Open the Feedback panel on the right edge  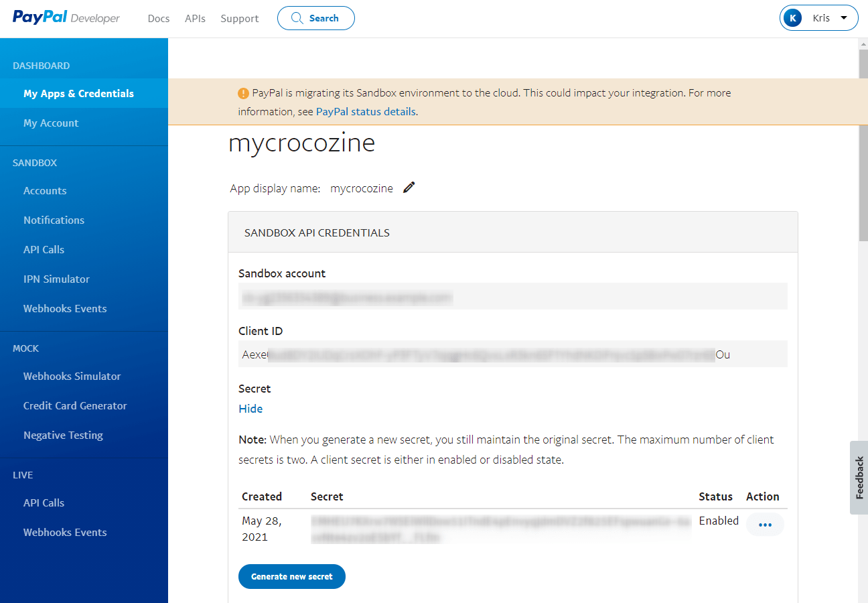859,478
